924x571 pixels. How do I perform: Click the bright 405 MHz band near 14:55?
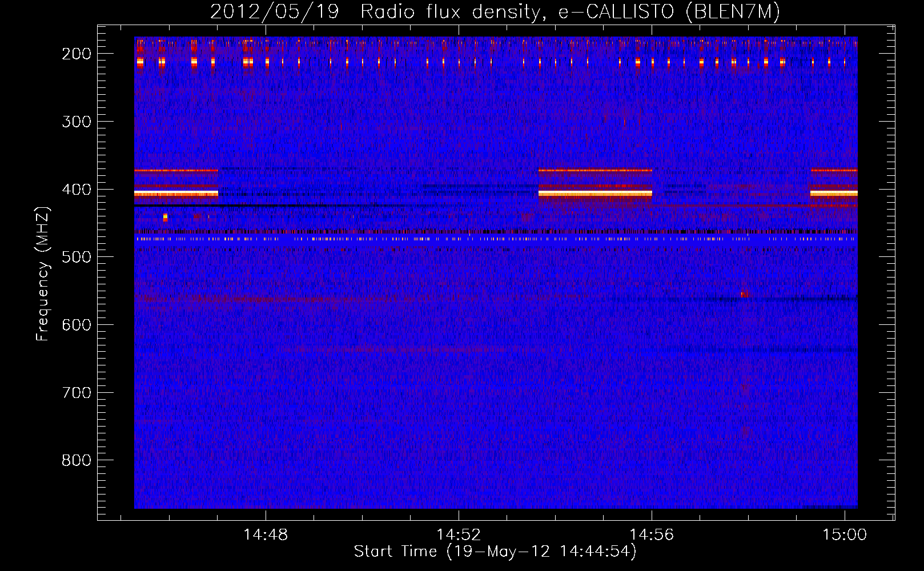595,194
